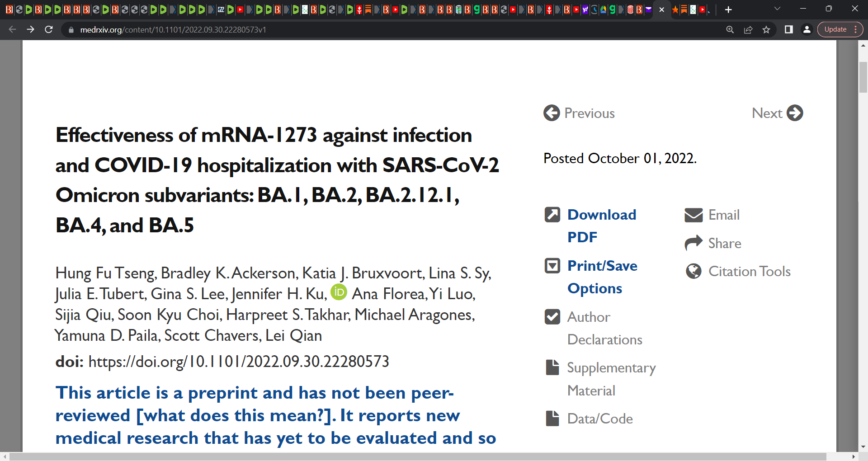The width and height of the screenshot is (868, 461).
Task: Open the Data/Code link
Action: coord(600,419)
